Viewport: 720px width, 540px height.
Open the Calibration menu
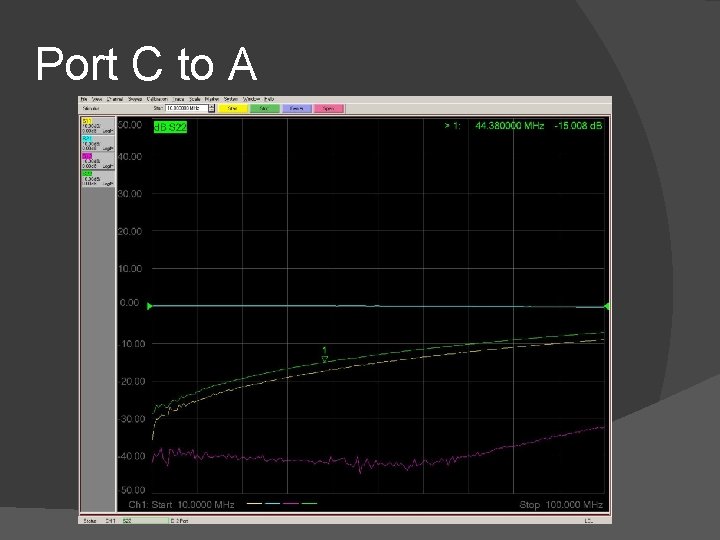157,99
